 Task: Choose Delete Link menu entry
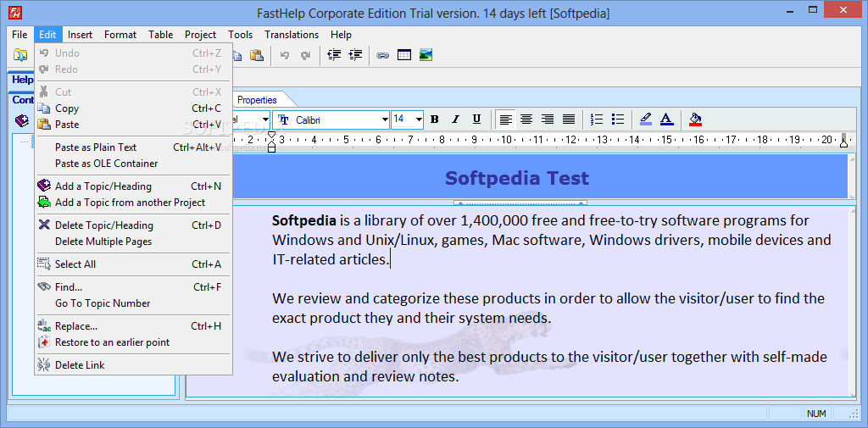133,365
